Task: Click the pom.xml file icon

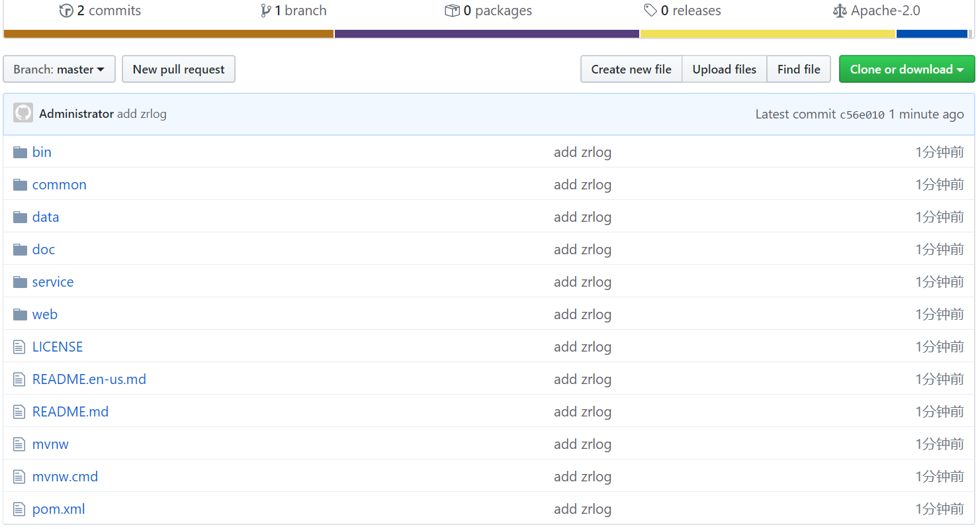Action: tap(19, 509)
